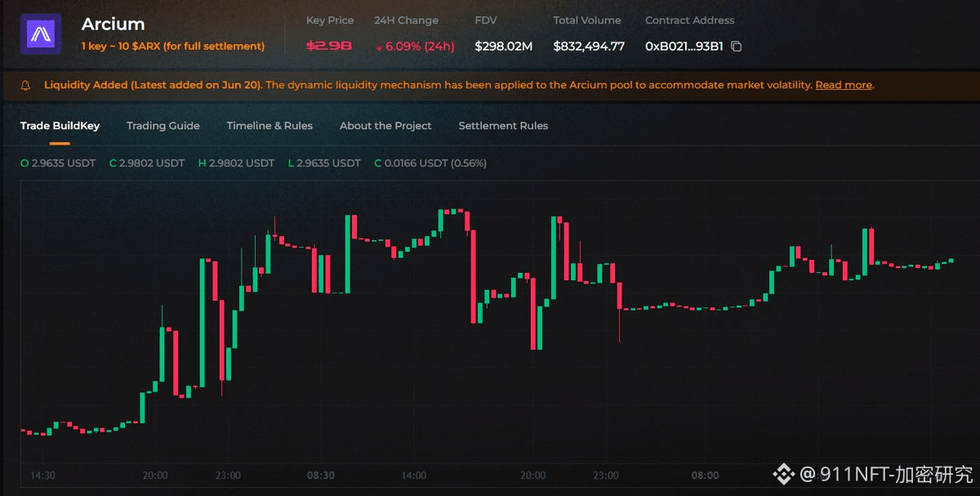Open the Timeline & Rules tab

point(269,126)
